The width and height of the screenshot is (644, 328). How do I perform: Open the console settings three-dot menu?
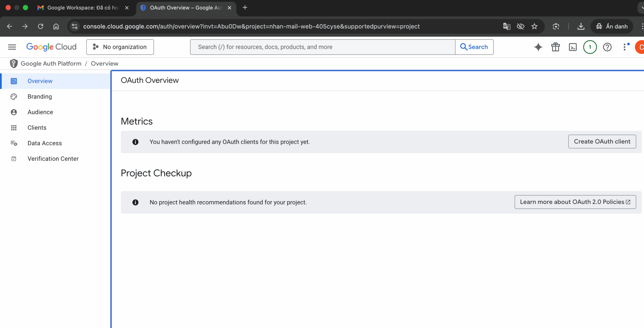[625, 47]
